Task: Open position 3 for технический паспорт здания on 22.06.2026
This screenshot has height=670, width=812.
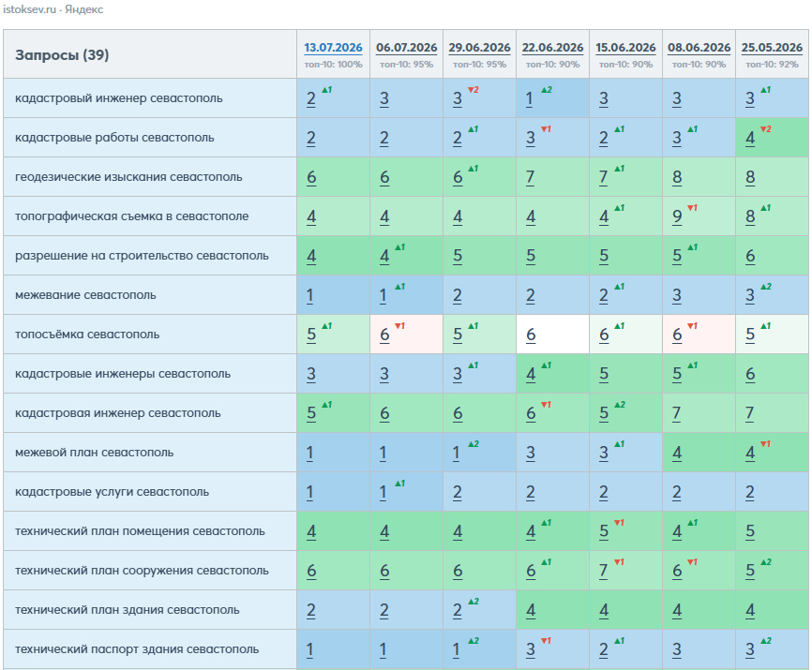Action: (531, 649)
